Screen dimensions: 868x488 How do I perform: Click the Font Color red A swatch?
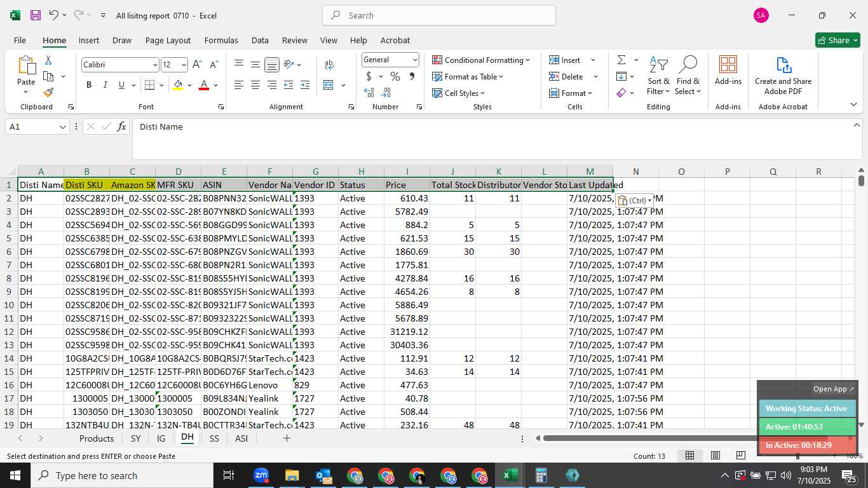pyautogui.click(x=204, y=85)
